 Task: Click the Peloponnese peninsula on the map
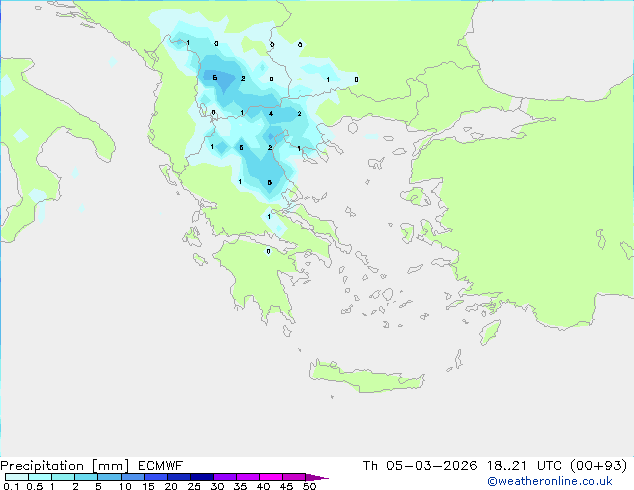(259, 279)
